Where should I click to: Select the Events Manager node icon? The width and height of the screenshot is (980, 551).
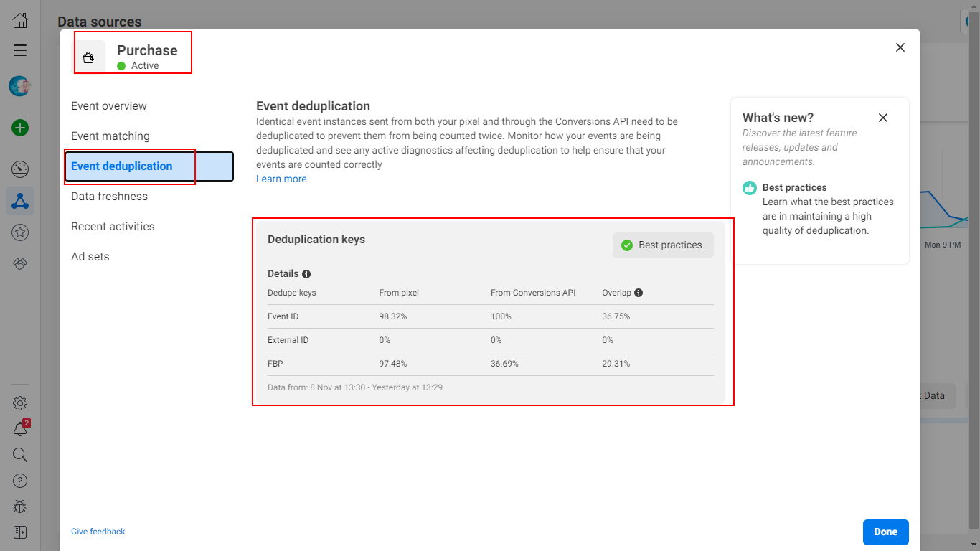coord(19,201)
